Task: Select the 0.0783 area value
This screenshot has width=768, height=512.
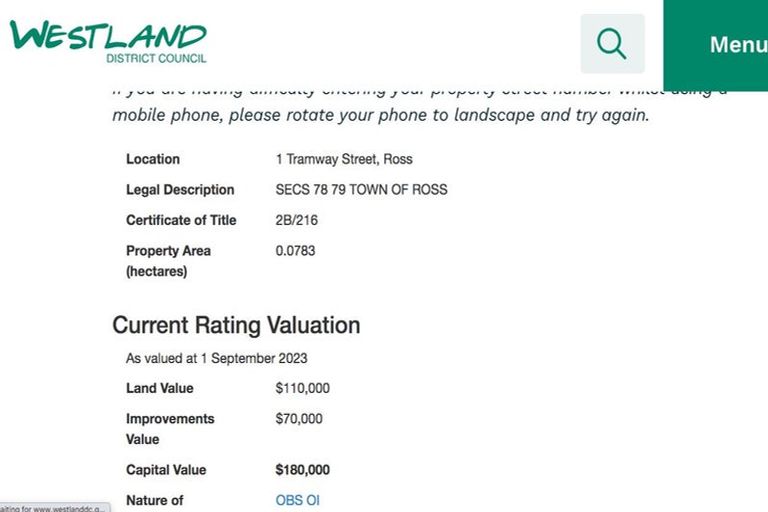Action: [x=295, y=251]
